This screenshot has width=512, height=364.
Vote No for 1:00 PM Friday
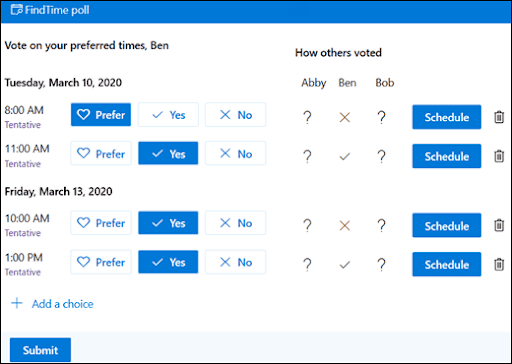(236, 262)
